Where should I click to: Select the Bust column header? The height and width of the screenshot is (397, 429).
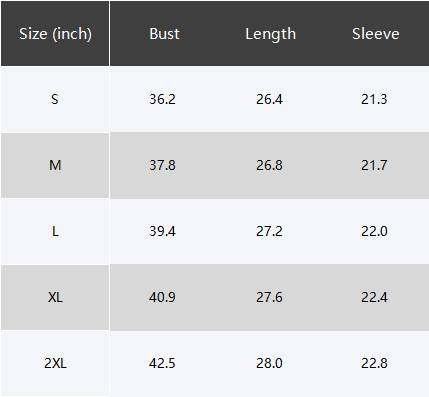(164, 34)
